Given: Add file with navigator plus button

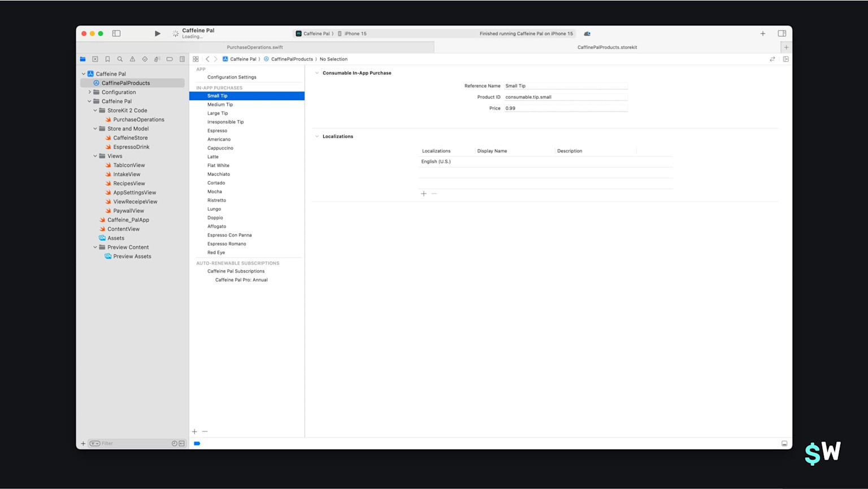Looking at the screenshot, I should coord(83,443).
